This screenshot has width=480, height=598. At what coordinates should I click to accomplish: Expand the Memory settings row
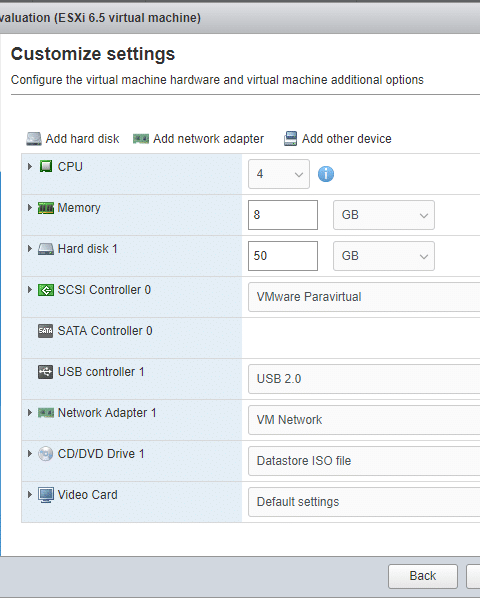(x=30, y=207)
